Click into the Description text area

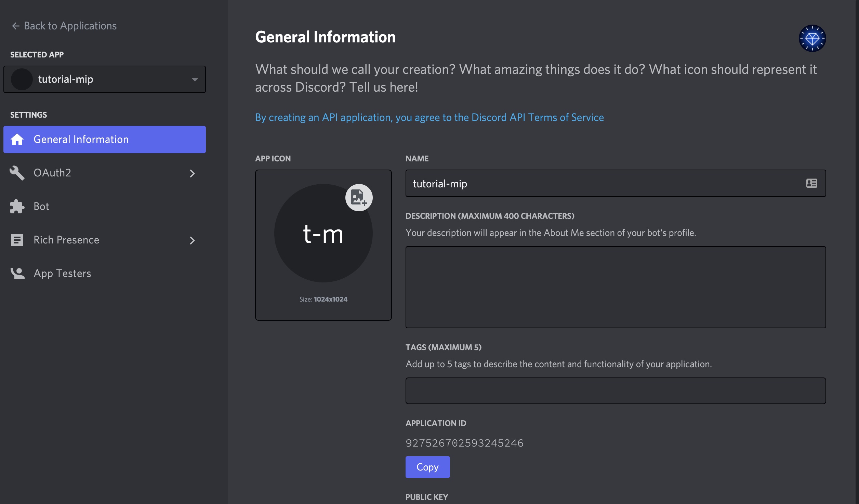[x=616, y=287]
